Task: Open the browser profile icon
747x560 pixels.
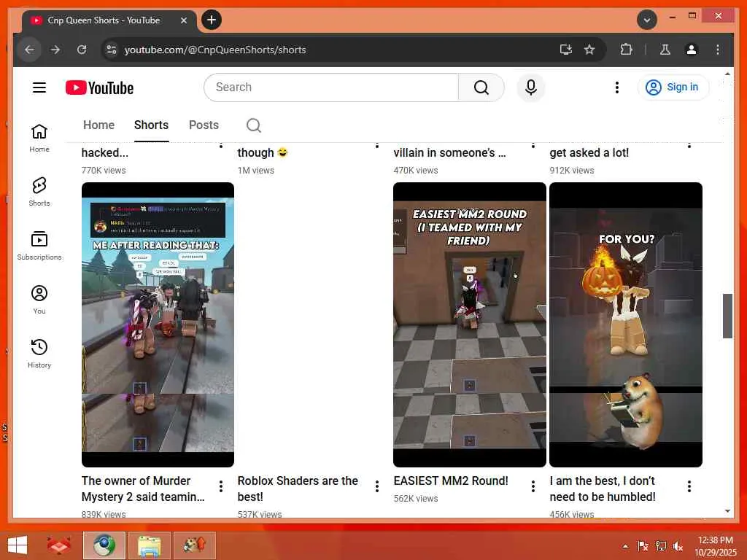Action: tap(692, 50)
